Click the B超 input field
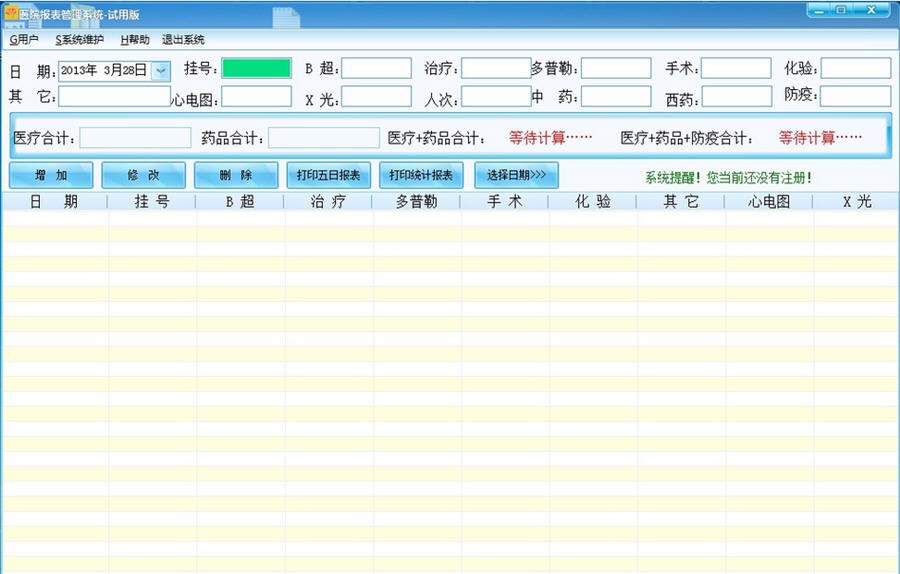 coord(376,68)
